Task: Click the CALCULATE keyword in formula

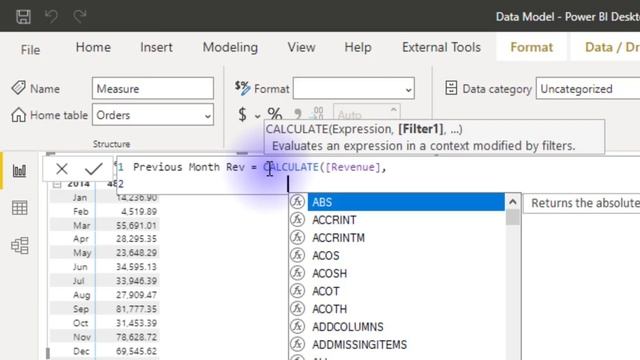Action: pyautogui.click(x=291, y=167)
